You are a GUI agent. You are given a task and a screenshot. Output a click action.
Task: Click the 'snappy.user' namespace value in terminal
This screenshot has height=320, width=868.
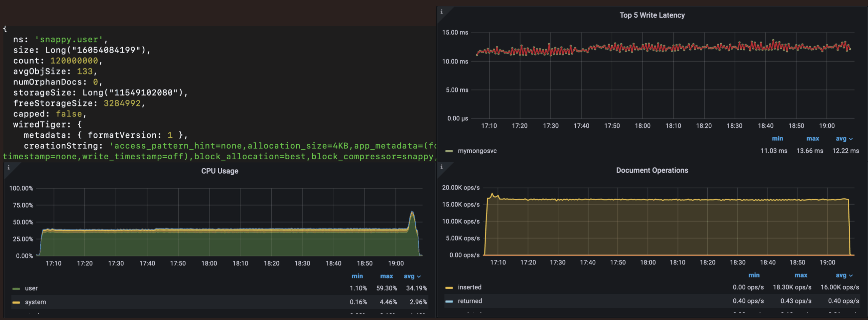click(69, 40)
